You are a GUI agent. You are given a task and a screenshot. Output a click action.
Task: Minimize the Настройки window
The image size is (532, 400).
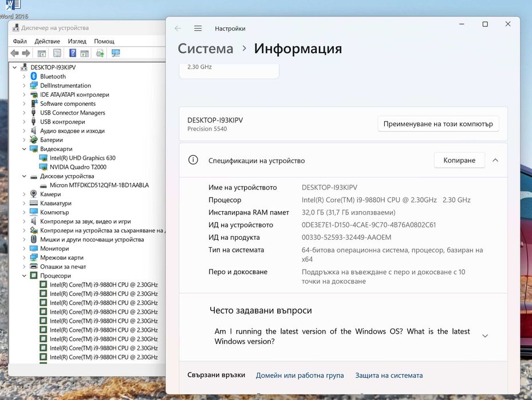(462, 24)
